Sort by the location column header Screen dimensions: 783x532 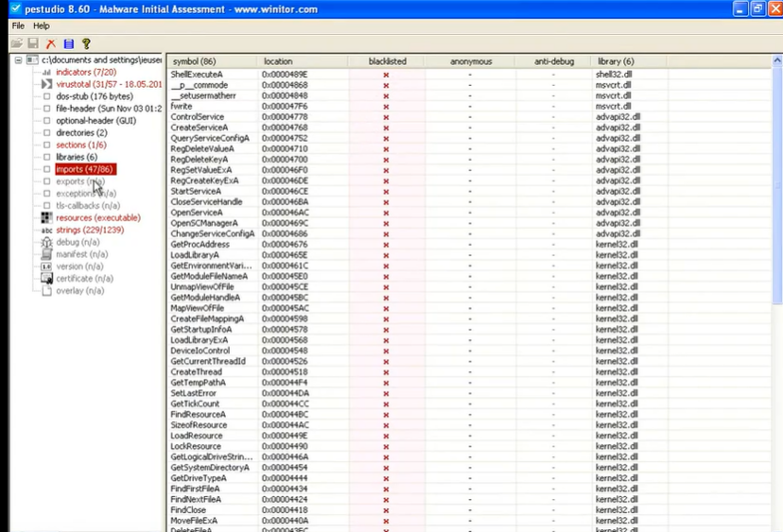(x=303, y=61)
